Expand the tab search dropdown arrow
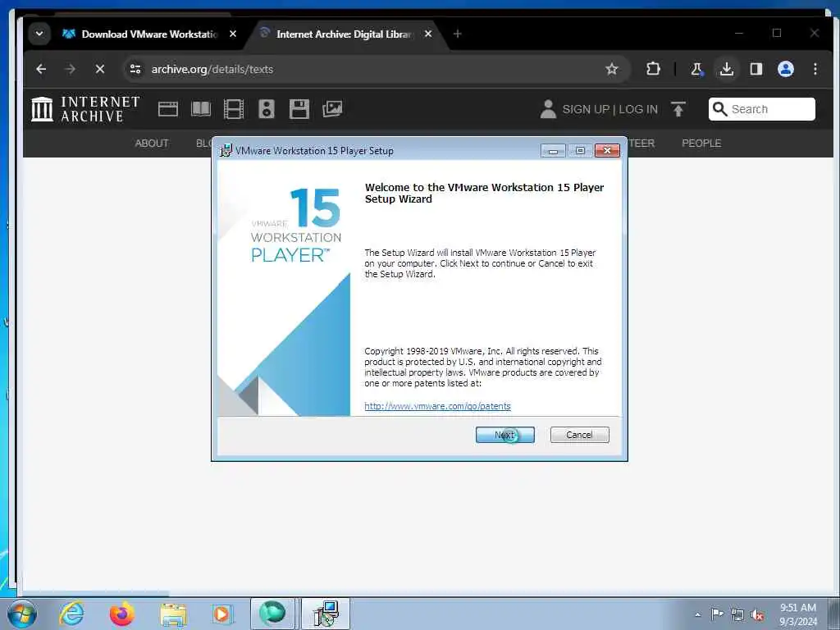840x630 pixels. click(x=39, y=34)
